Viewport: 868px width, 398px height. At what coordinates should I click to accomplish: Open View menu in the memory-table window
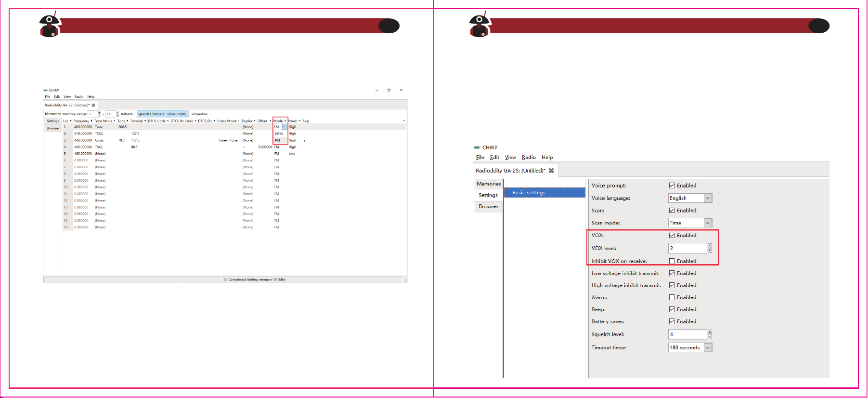(x=67, y=97)
